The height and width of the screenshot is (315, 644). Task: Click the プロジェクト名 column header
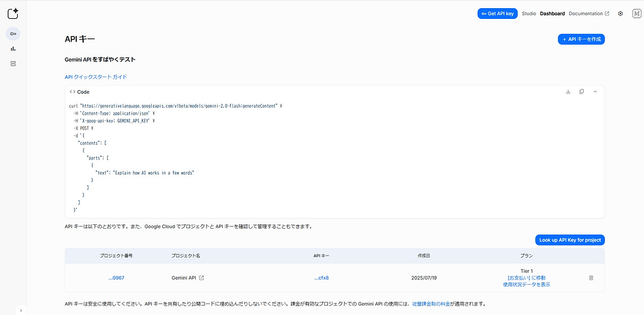[x=186, y=256]
